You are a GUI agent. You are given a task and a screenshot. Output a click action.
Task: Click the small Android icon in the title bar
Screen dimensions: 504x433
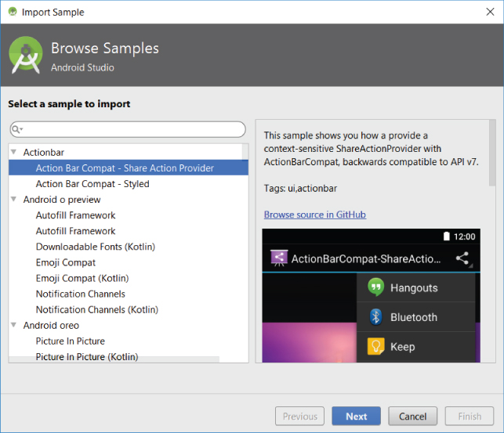point(13,12)
